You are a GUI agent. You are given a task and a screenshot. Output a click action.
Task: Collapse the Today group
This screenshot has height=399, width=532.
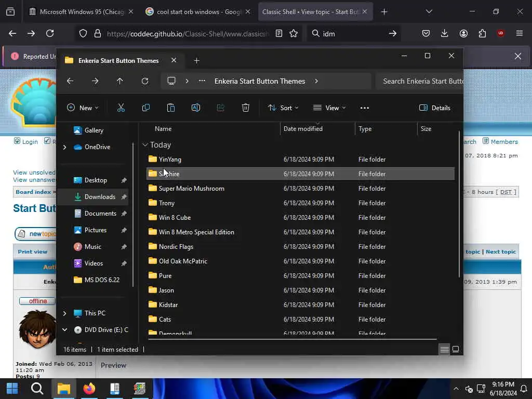coord(145,145)
